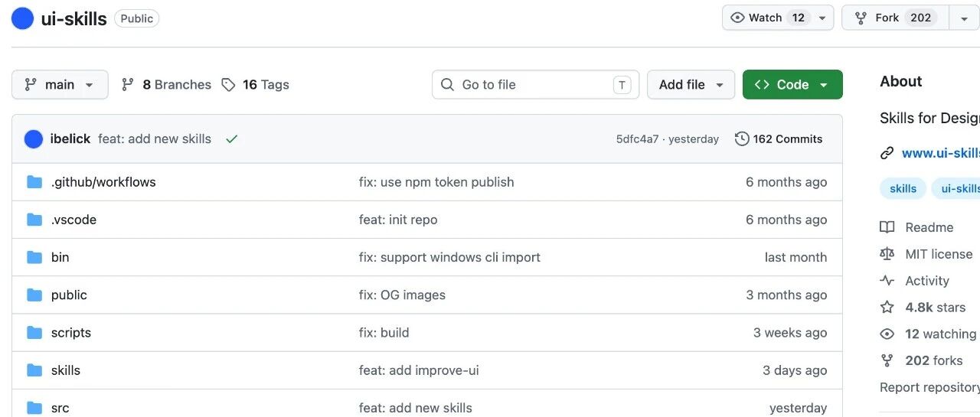This screenshot has width=980, height=417.
Task: Click the folder icon for src
Action: point(34,408)
